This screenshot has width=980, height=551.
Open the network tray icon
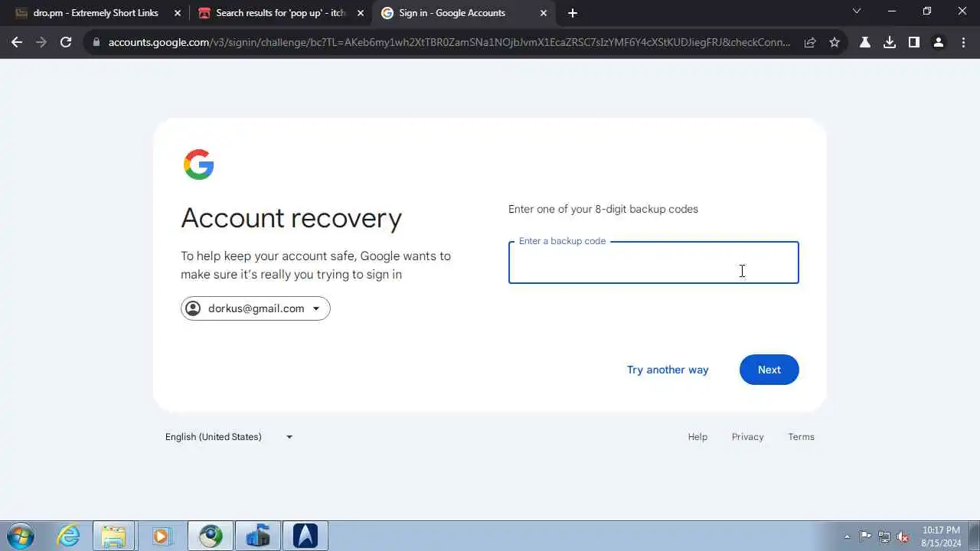(884, 536)
